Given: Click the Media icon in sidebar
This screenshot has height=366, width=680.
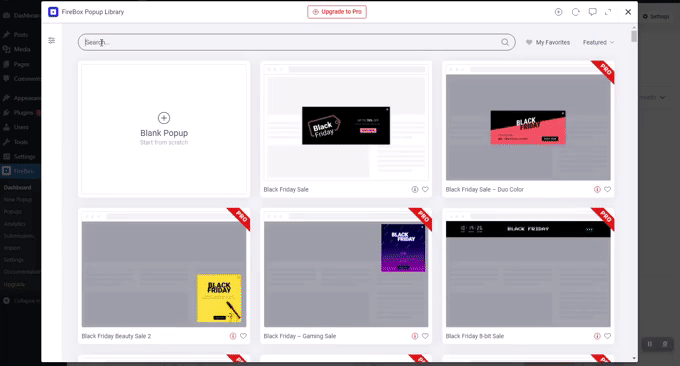Looking at the screenshot, I should click(6, 49).
